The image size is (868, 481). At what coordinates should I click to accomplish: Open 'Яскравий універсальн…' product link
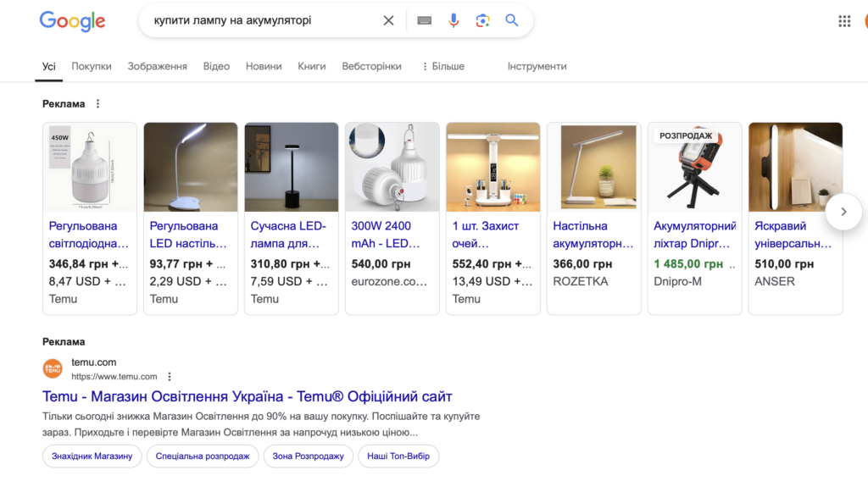[793, 235]
